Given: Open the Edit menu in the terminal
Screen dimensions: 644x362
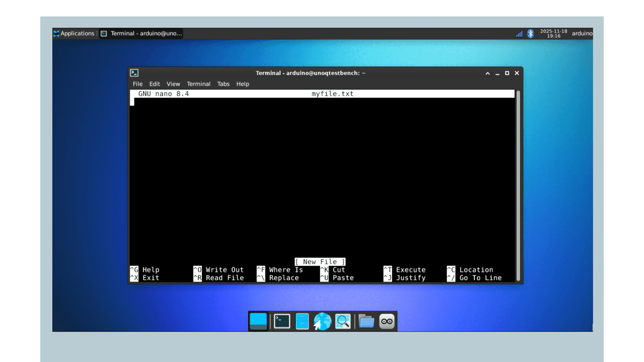Looking at the screenshot, I should (155, 84).
